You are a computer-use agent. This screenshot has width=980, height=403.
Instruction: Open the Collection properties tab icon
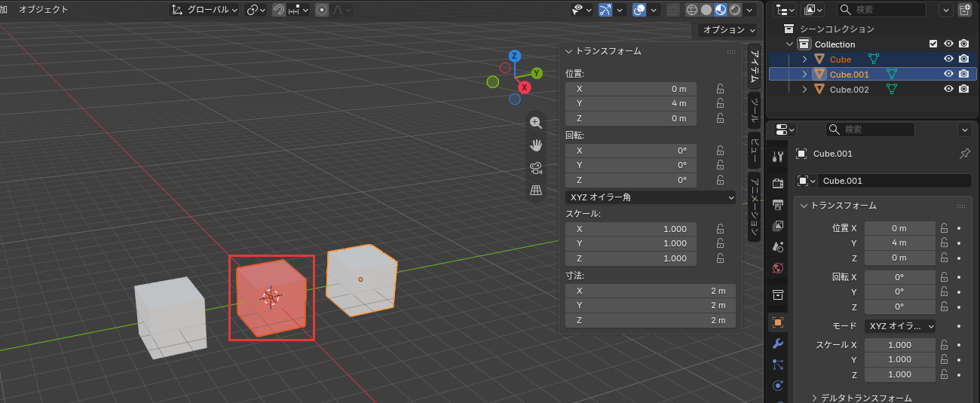tap(778, 295)
